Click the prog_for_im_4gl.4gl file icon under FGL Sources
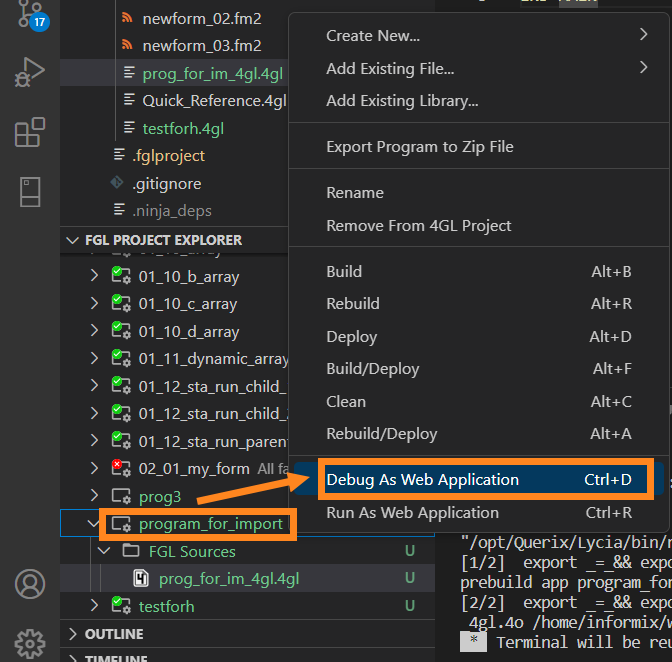 (x=142, y=578)
